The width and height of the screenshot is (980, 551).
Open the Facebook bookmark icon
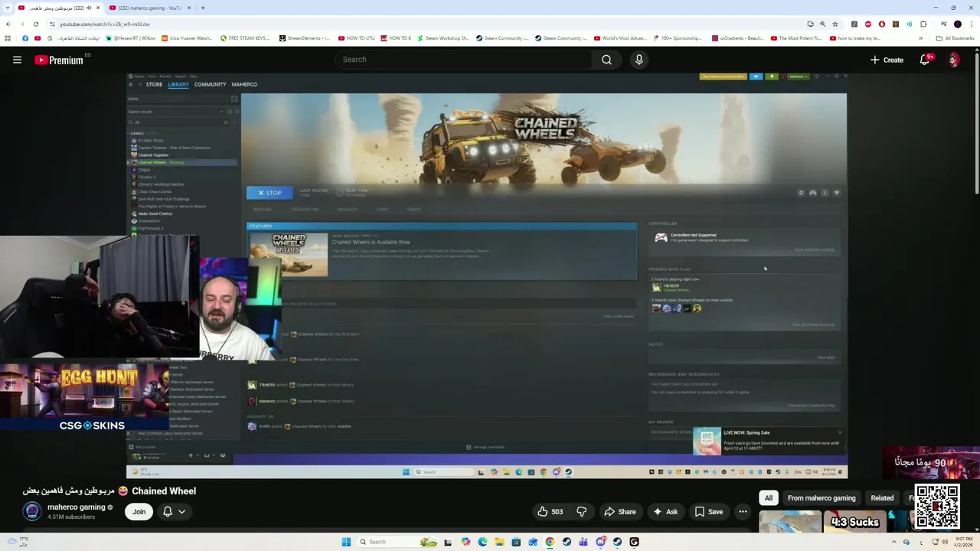click(25, 38)
